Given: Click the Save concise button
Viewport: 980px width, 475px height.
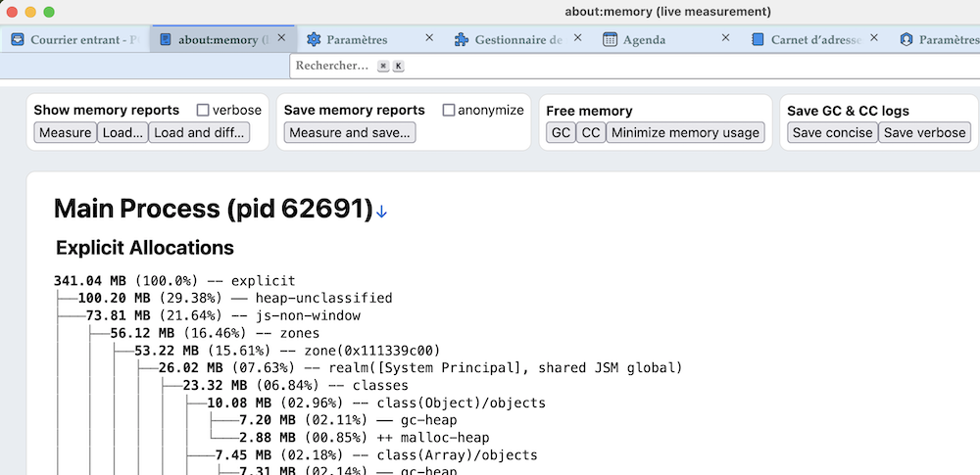Looking at the screenshot, I should [832, 133].
